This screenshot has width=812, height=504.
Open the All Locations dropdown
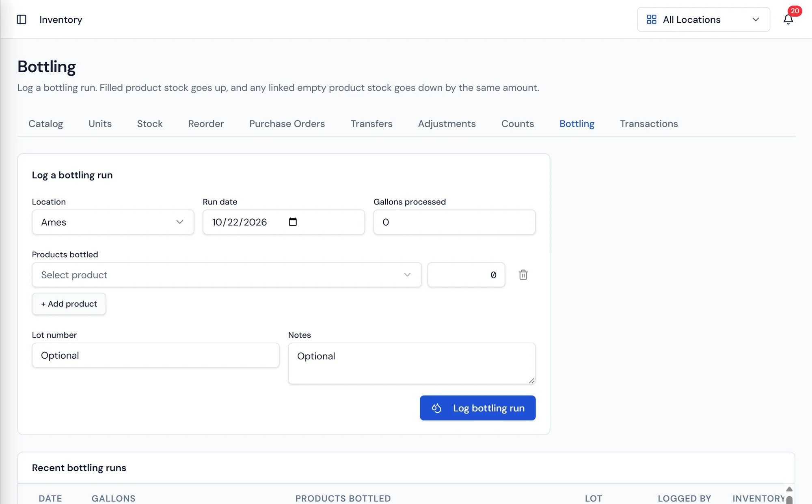pos(703,19)
